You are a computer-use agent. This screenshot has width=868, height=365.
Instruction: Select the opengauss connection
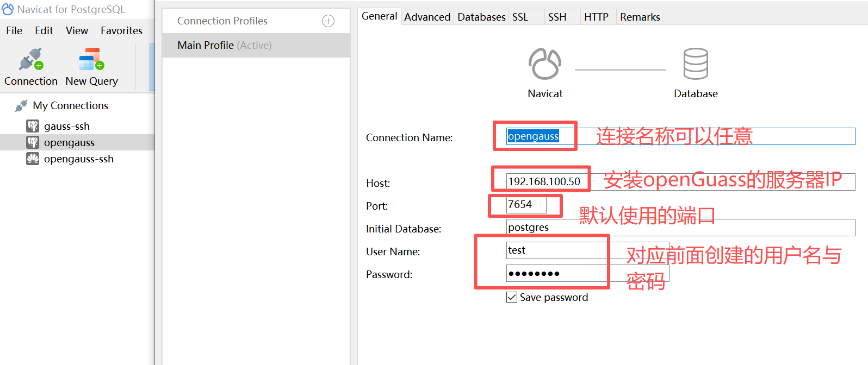point(77,142)
